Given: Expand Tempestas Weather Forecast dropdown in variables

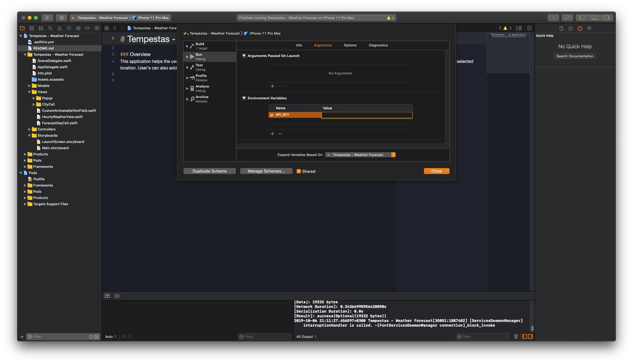Looking at the screenshot, I should (x=393, y=155).
